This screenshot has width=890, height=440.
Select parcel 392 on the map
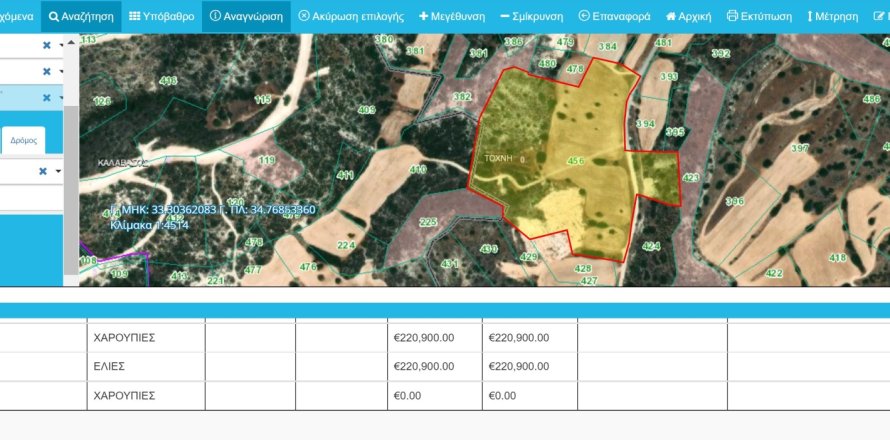(x=721, y=53)
